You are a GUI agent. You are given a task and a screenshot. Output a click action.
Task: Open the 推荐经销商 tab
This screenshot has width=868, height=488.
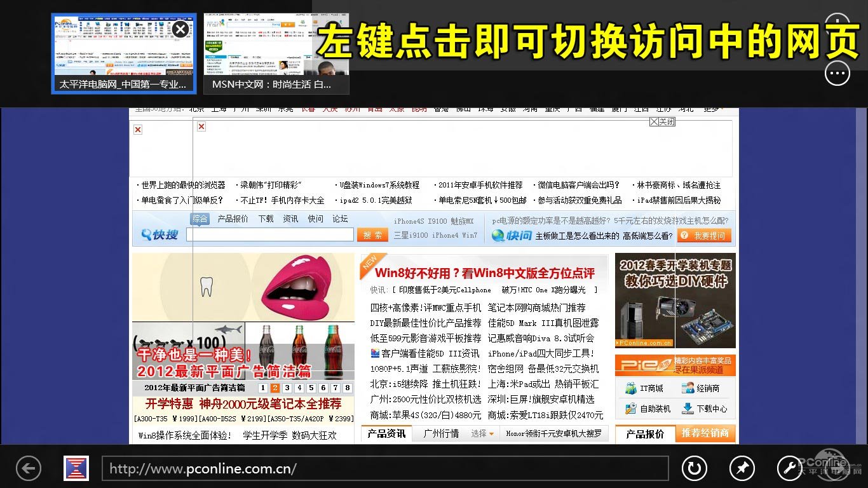pos(705,433)
